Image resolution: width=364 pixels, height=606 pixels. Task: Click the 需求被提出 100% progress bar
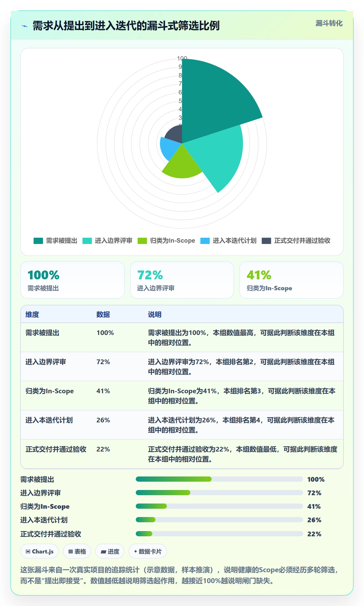tap(219, 479)
